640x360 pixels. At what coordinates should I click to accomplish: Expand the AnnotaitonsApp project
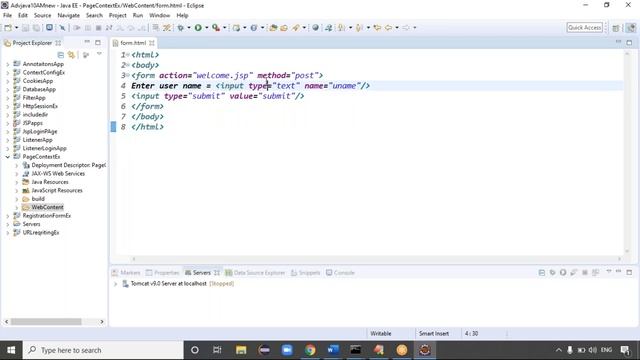(8, 64)
